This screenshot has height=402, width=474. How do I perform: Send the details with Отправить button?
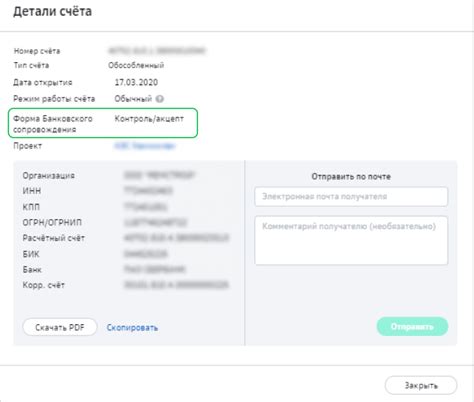coord(412,327)
